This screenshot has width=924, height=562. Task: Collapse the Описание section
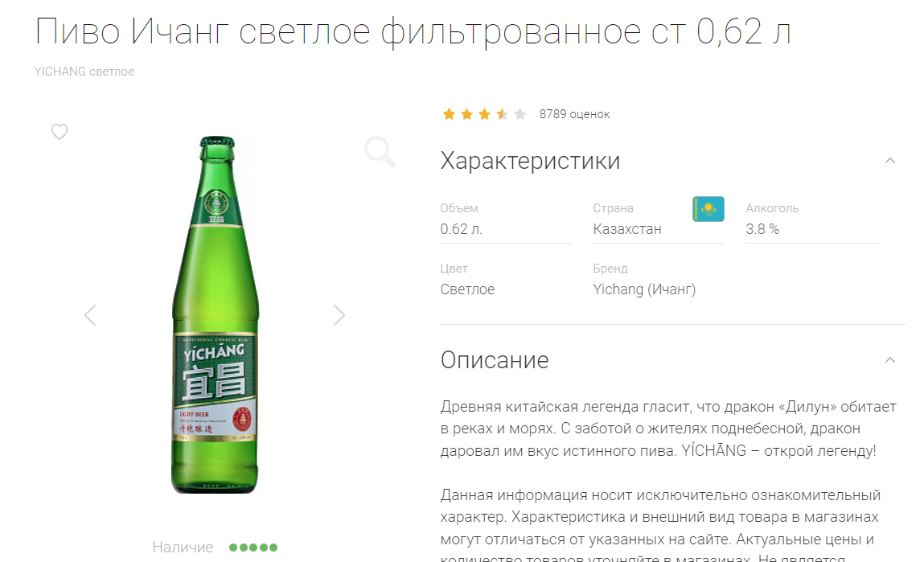(889, 360)
